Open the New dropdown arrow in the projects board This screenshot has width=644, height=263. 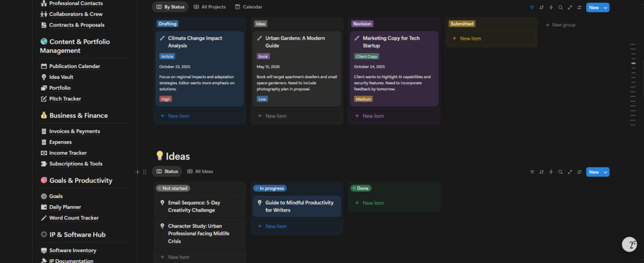pyautogui.click(x=606, y=8)
